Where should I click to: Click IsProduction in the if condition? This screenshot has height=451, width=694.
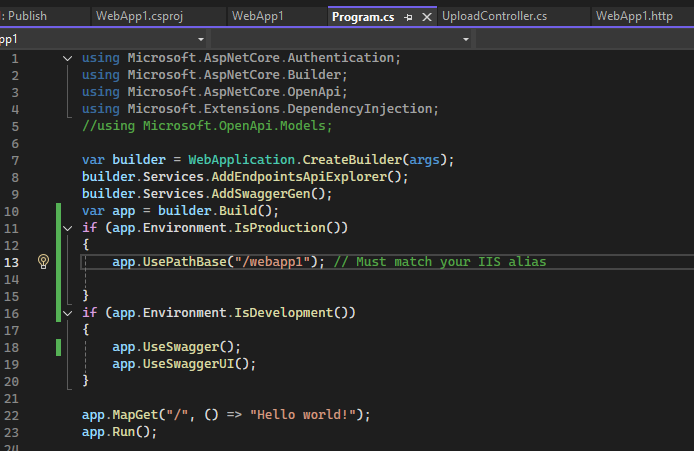[x=280, y=227]
